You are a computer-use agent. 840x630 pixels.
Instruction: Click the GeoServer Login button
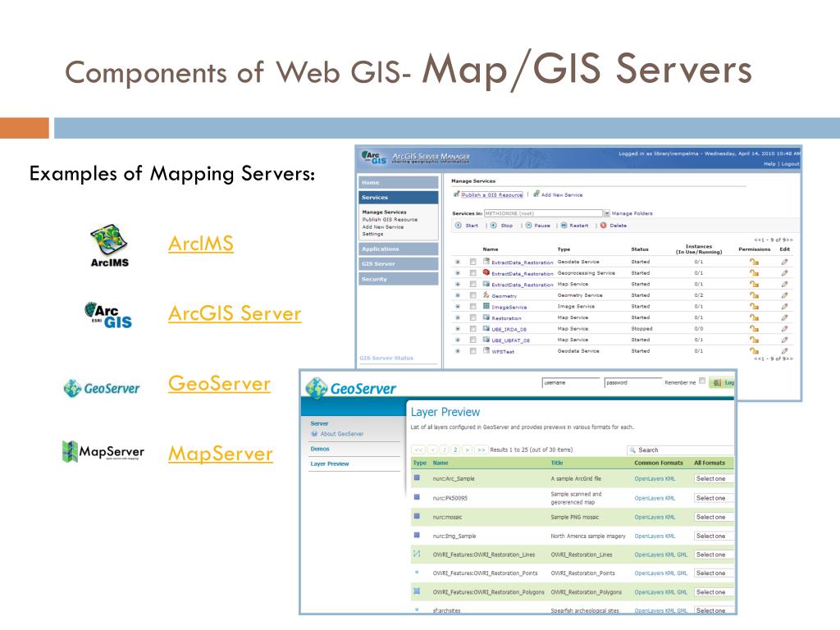[722, 382]
